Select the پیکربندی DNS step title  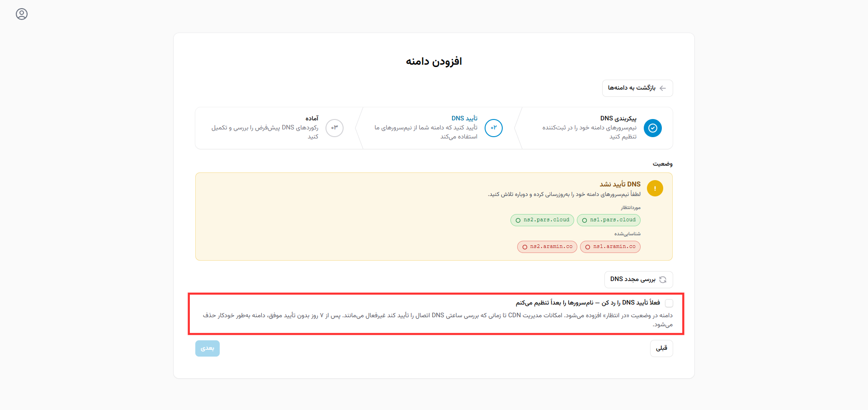618,118
